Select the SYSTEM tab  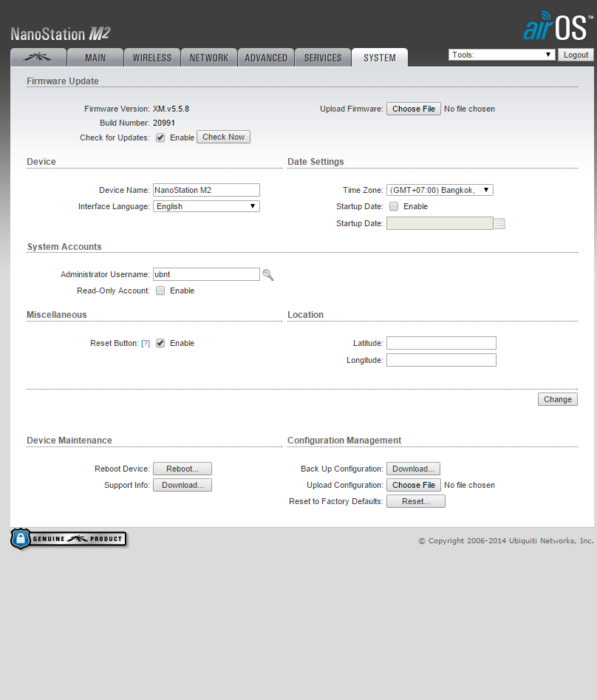(x=380, y=58)
